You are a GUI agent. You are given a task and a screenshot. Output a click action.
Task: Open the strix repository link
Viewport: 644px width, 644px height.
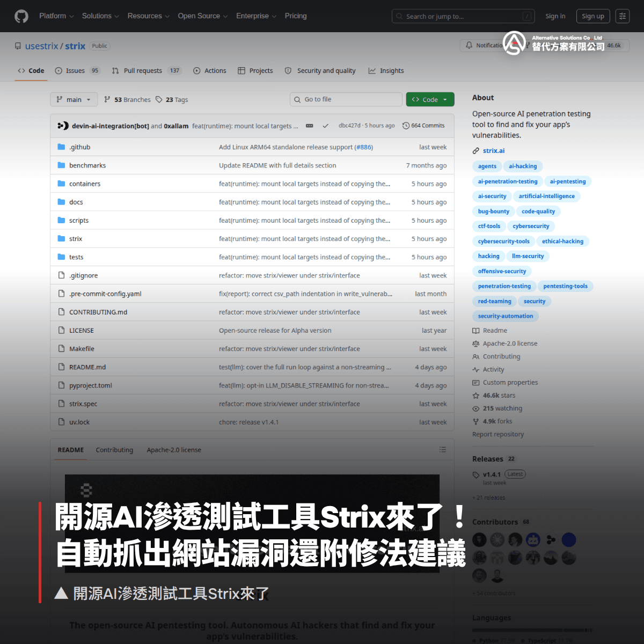point(75,46)
